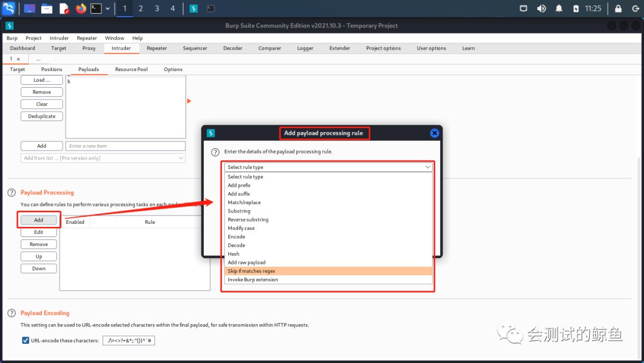
Task: Open the Project menu
Action: pos(33,38)
